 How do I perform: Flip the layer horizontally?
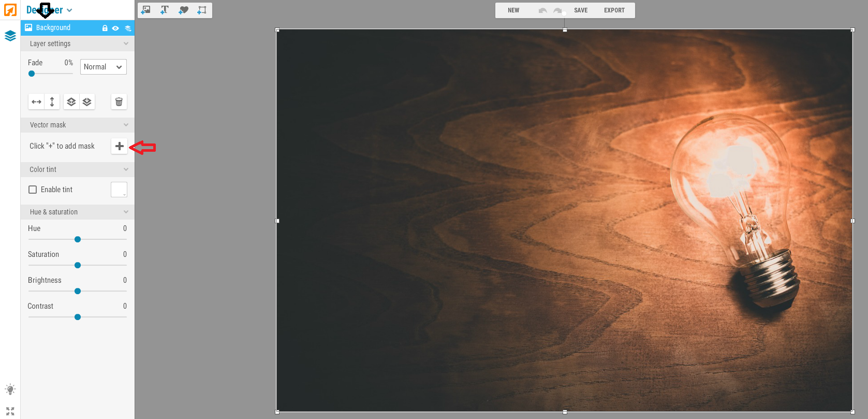pyautogui.click(x=36, y=102)
